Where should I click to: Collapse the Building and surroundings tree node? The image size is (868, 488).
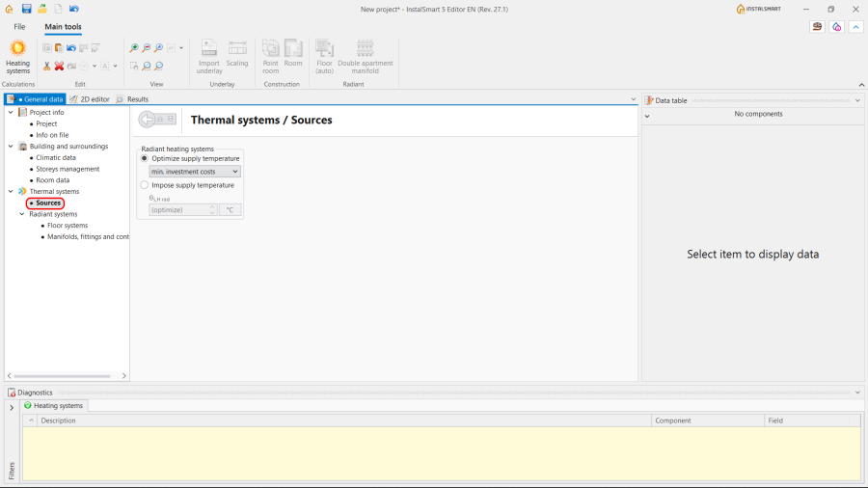11,146
